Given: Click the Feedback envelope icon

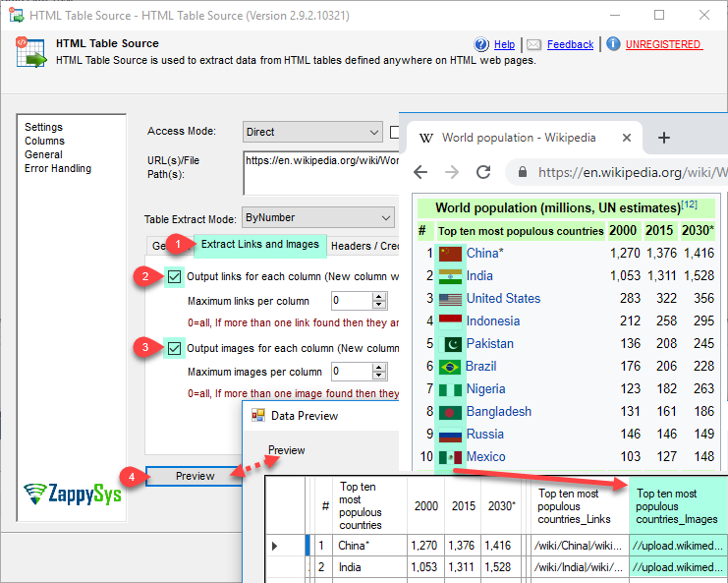Looking at the screenshot, I should [x=533, y=44].
